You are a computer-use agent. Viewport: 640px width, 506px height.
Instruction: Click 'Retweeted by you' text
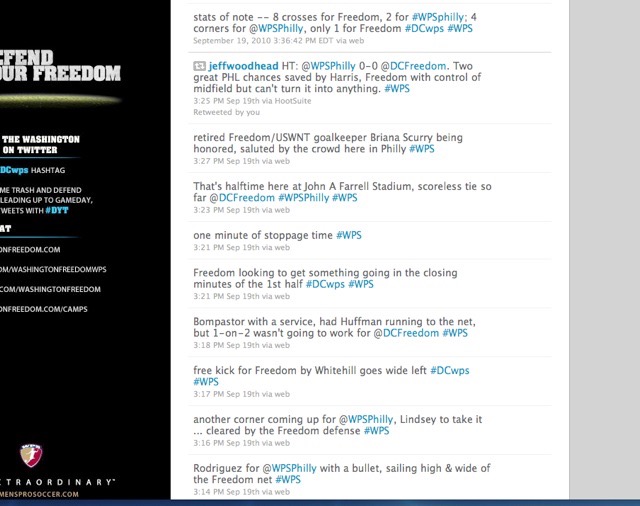pos(227,112)
